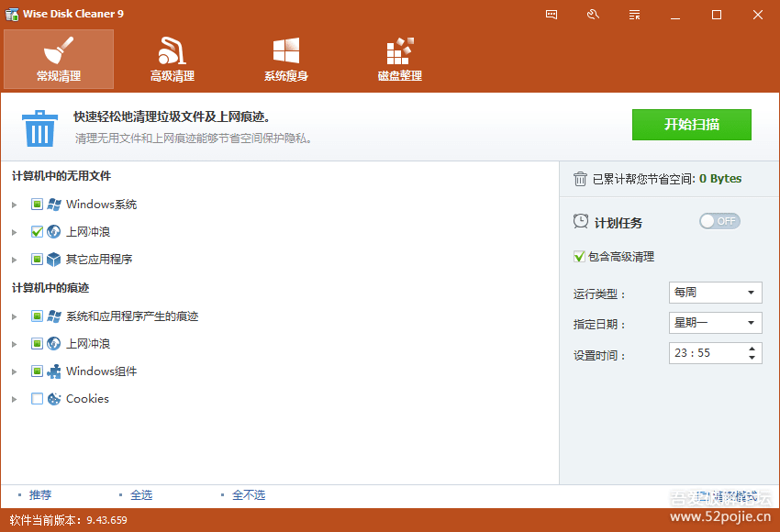Click the 计划任务 clock icon
This screenshot has width=780, height=532.
[x=581, y=221]
